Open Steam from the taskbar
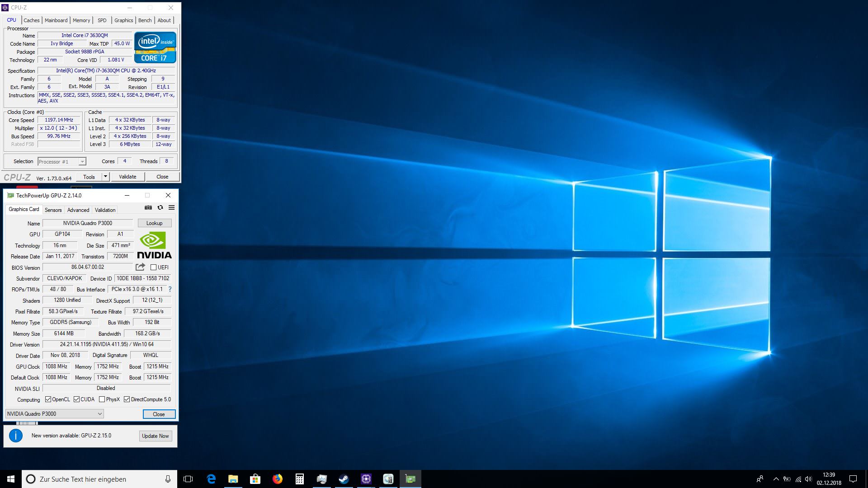 [344, 479]
